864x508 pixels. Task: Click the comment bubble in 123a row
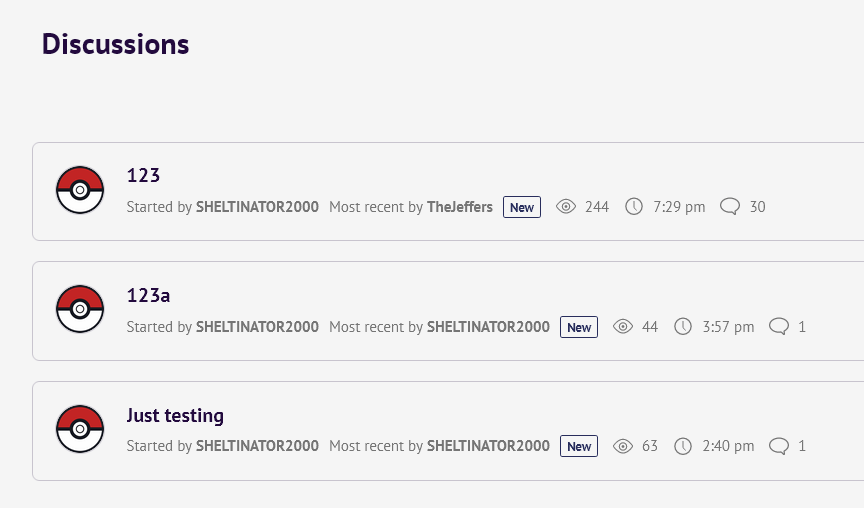[779, 327]
